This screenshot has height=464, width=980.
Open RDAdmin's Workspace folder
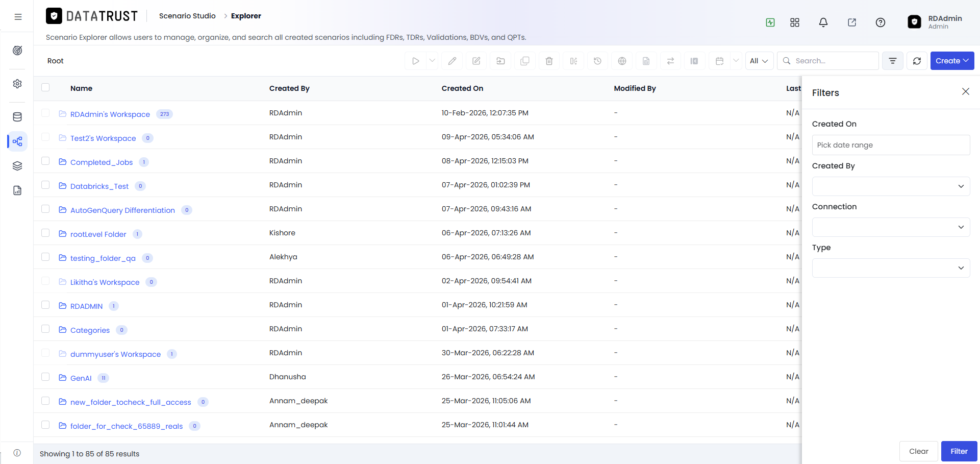(110, 114)
